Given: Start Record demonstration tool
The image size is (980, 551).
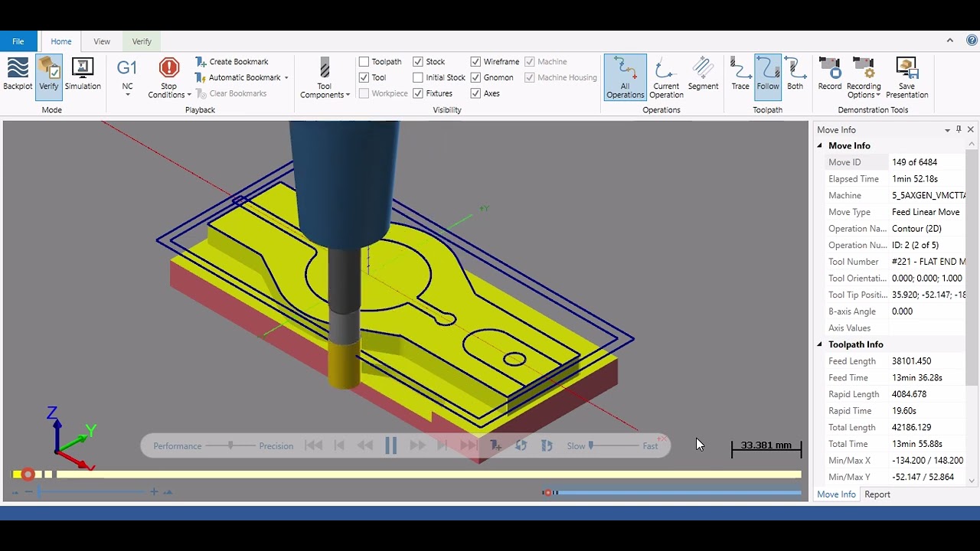Looking at the screenshot, I should (x=830, y=75).
